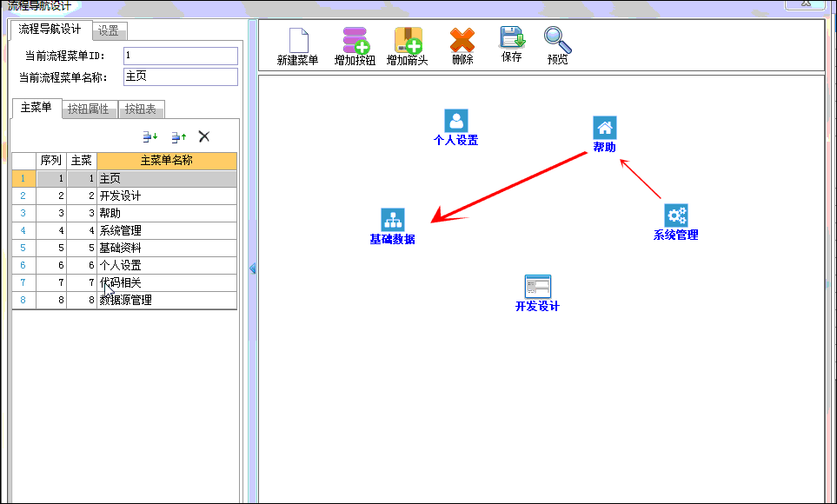Image resolution: width=837 pixels, height=504 pixels.
Task: Close the 流程导航设计 window
Action: (x=805, y=3)
